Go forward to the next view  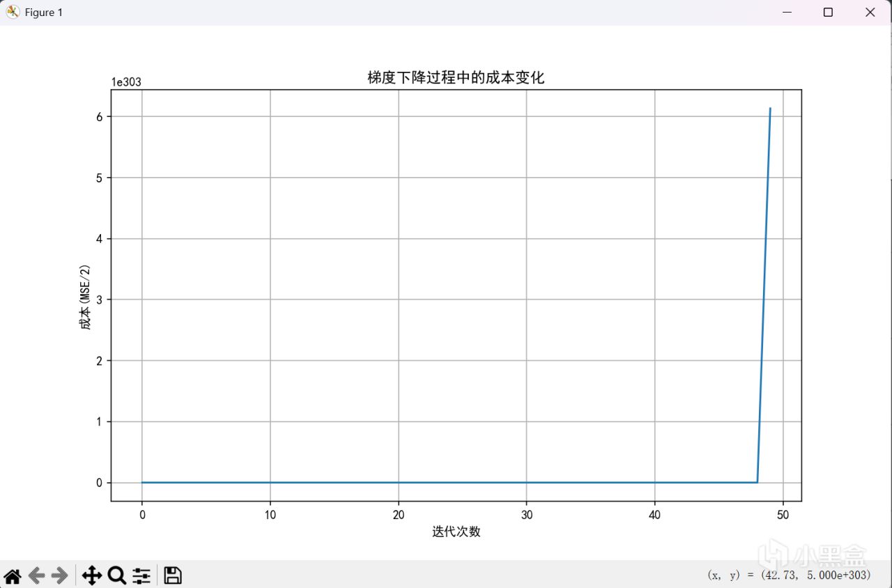(60, 575)
